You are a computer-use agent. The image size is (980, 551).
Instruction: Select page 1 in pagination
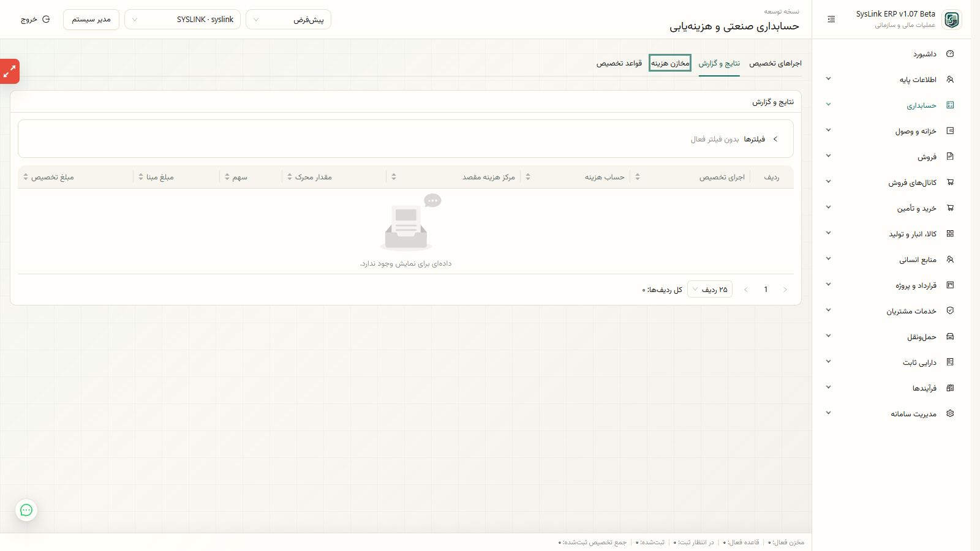[766, 290]
